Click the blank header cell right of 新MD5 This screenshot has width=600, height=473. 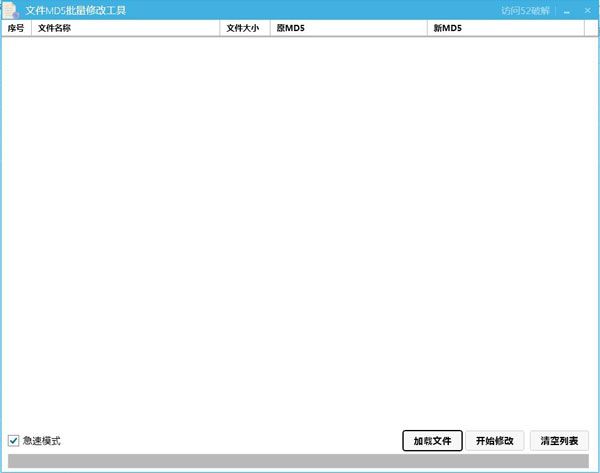pos(591,29)
